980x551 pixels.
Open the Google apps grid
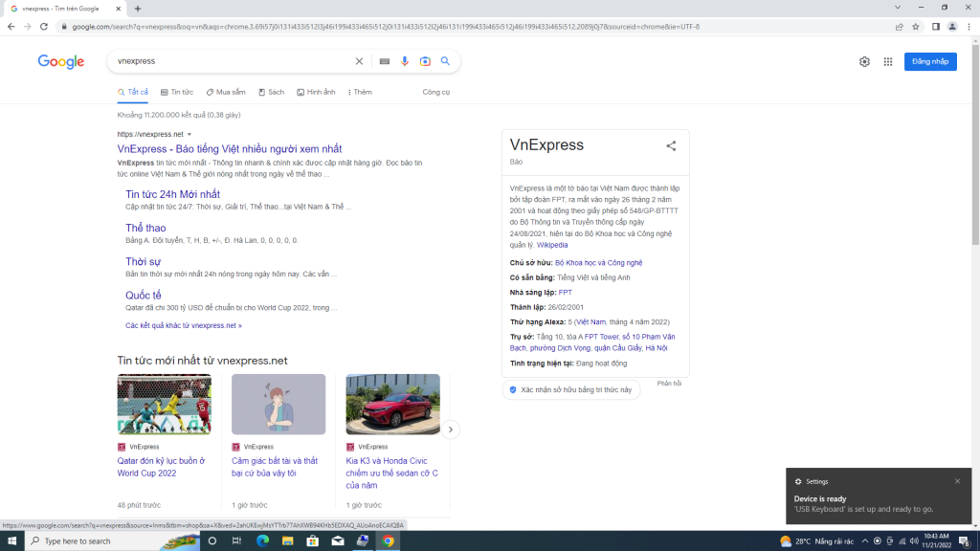888,62
